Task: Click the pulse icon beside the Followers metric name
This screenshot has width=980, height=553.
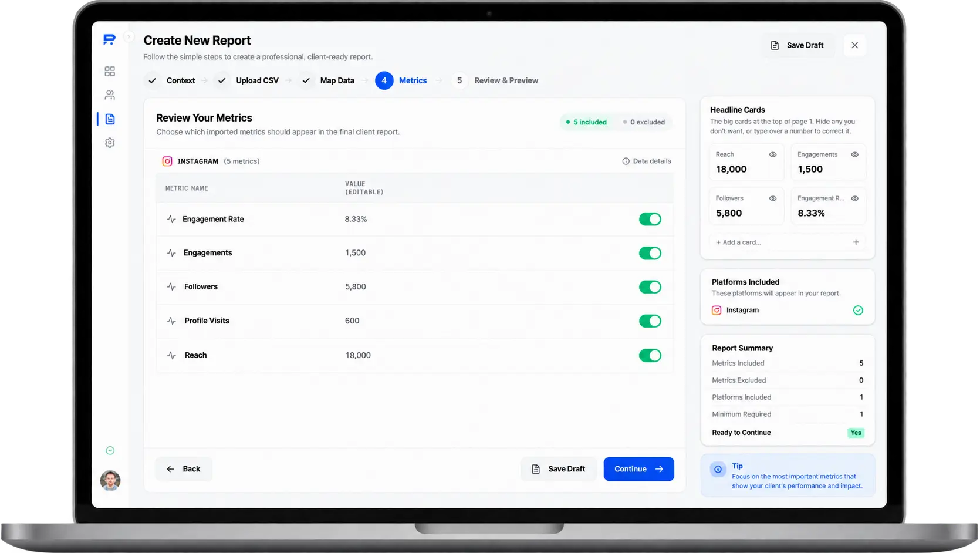Action: 171,286
